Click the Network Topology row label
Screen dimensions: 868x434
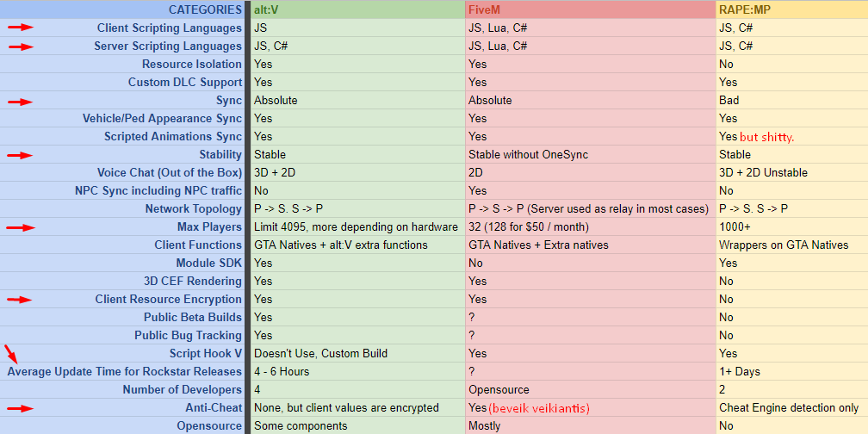coord(193,209)
